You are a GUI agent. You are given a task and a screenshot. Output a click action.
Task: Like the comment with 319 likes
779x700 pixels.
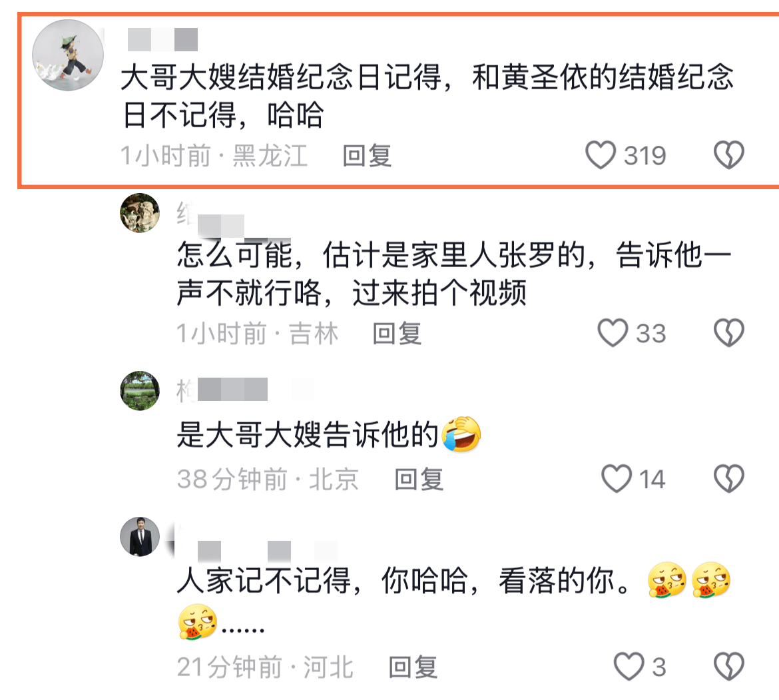[601, 155]
